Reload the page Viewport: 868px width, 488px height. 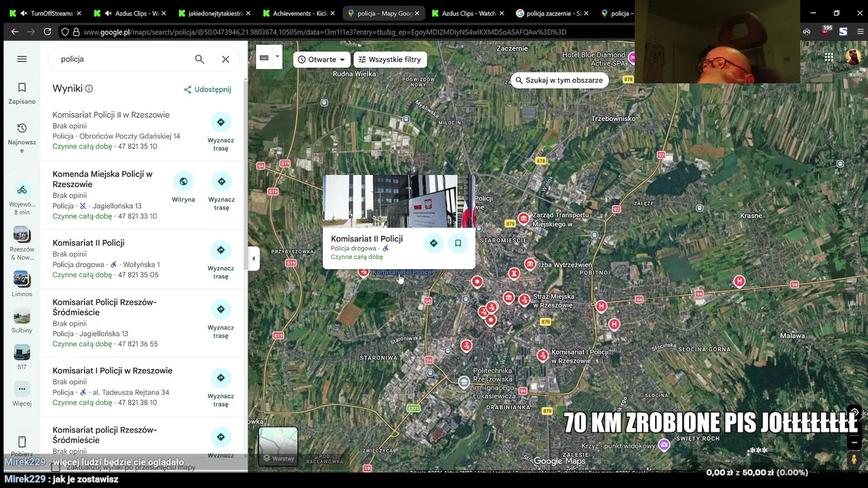[47, 32]
